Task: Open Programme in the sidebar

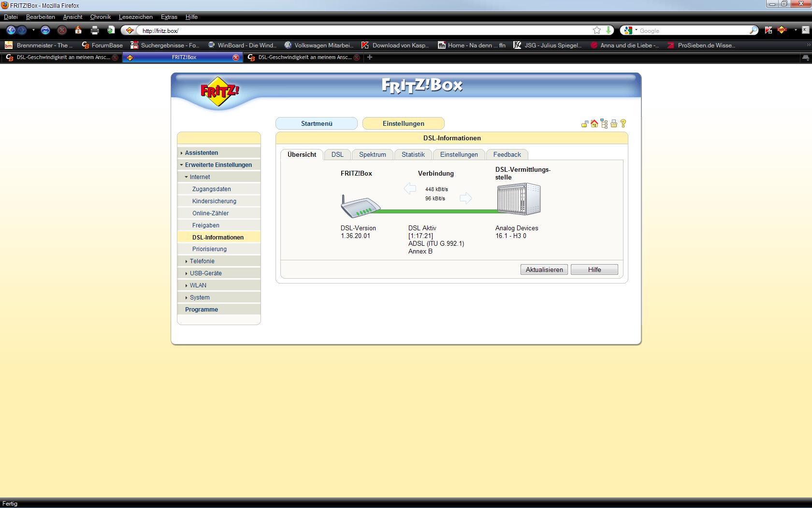Action: pos(219,310)
